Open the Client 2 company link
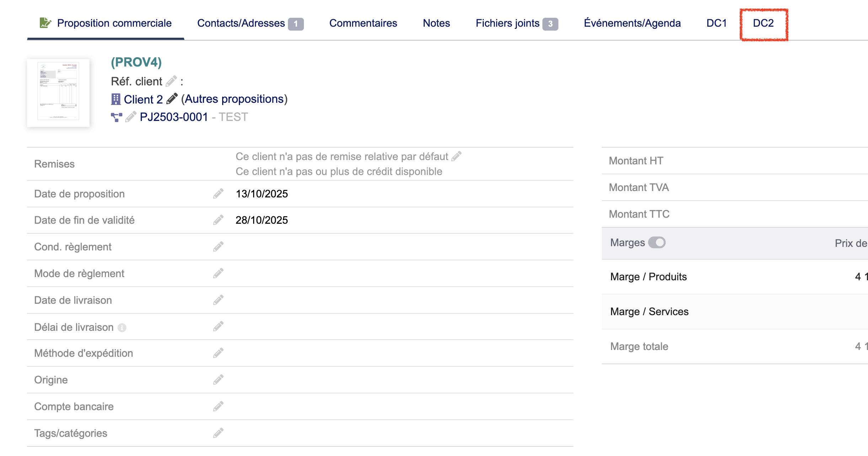The width and height of the screenshot is (868, 456). [x=143, y=99]
